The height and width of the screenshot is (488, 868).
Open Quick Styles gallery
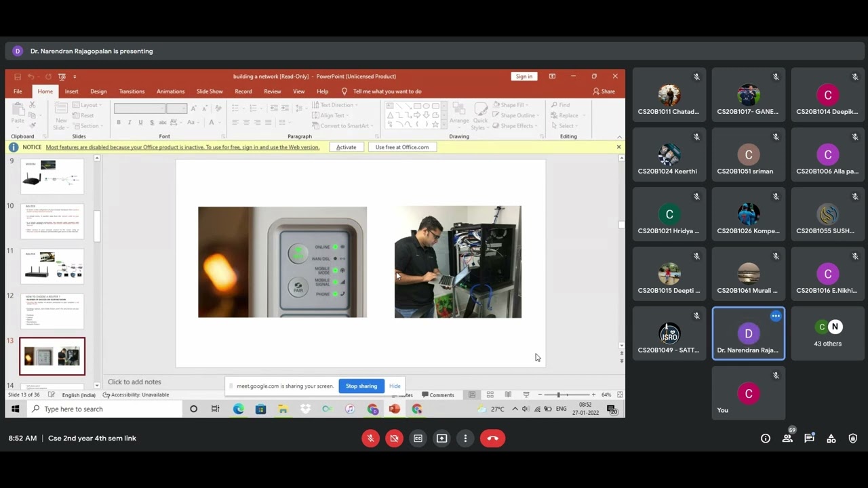click(x=480, y=115)
